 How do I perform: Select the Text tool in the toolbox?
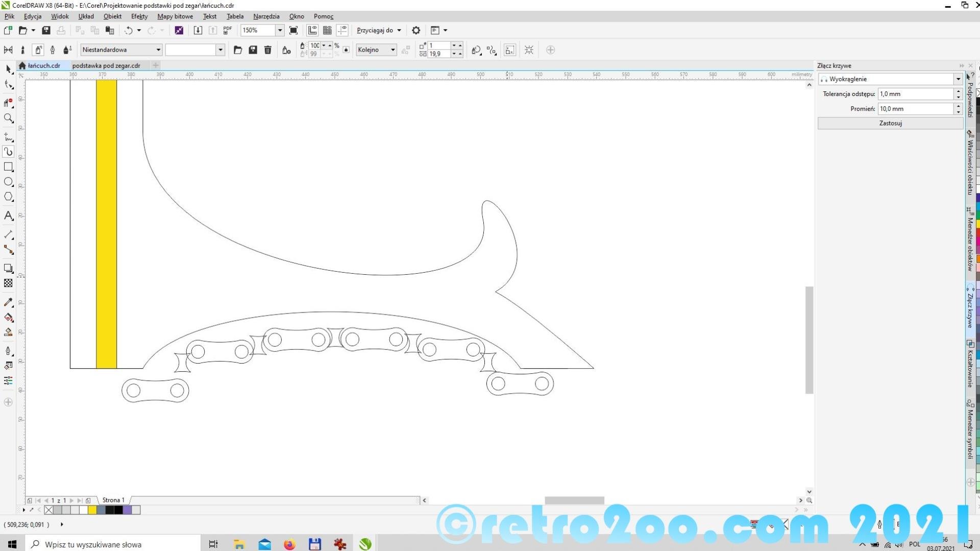click(8, 216)
